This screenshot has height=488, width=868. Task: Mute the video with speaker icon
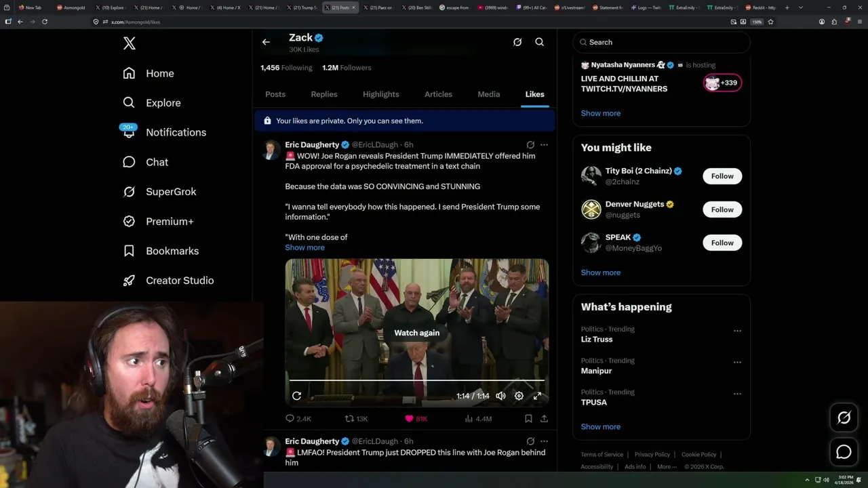500,396
